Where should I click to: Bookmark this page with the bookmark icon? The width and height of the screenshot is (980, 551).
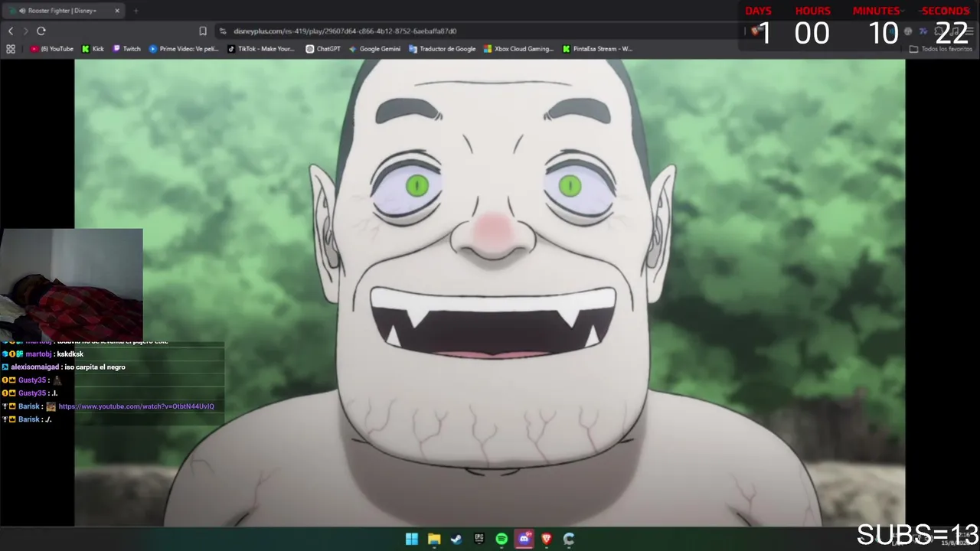pyautogui.click(x=203, y=31)
